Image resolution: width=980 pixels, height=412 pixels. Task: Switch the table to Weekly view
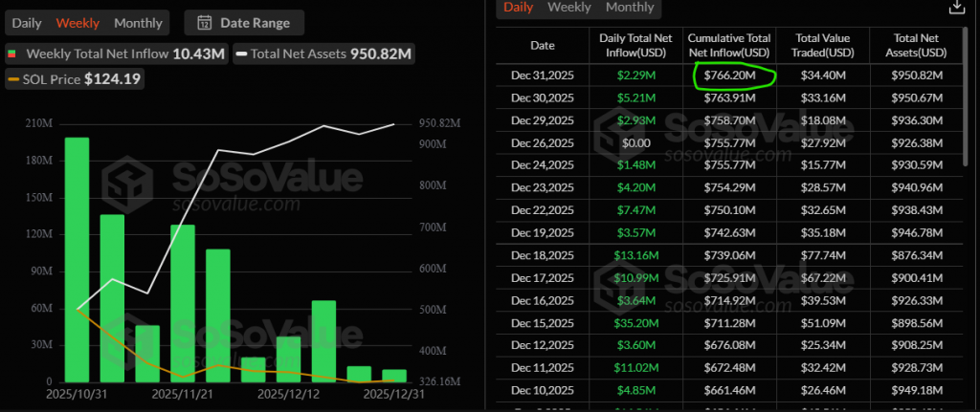click(x=568, y=8)
